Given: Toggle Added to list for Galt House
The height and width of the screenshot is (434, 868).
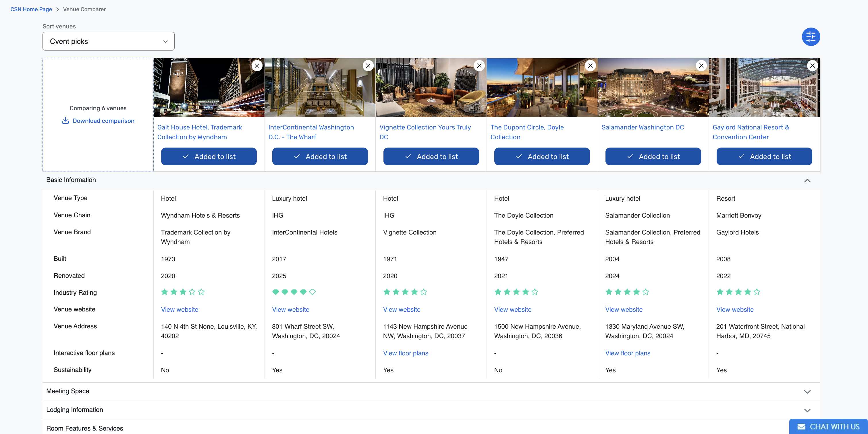Looking at the screenshot, I should tap(209, 156).
